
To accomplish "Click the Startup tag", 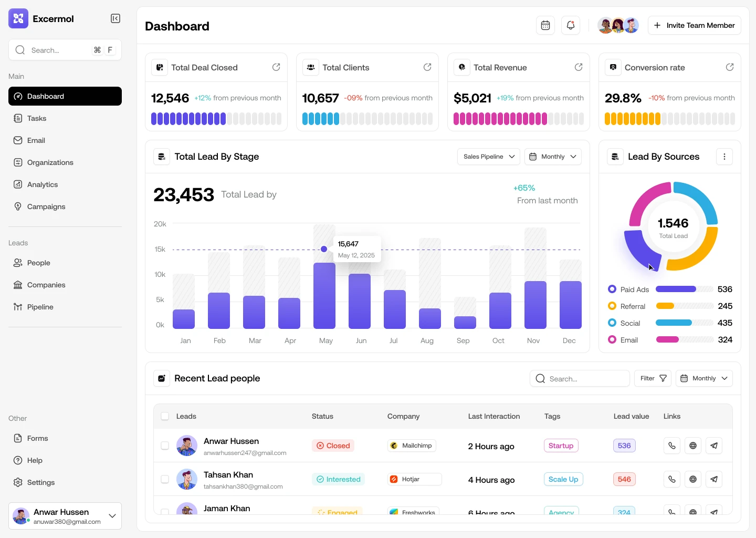I will click(x=561, y=446).
